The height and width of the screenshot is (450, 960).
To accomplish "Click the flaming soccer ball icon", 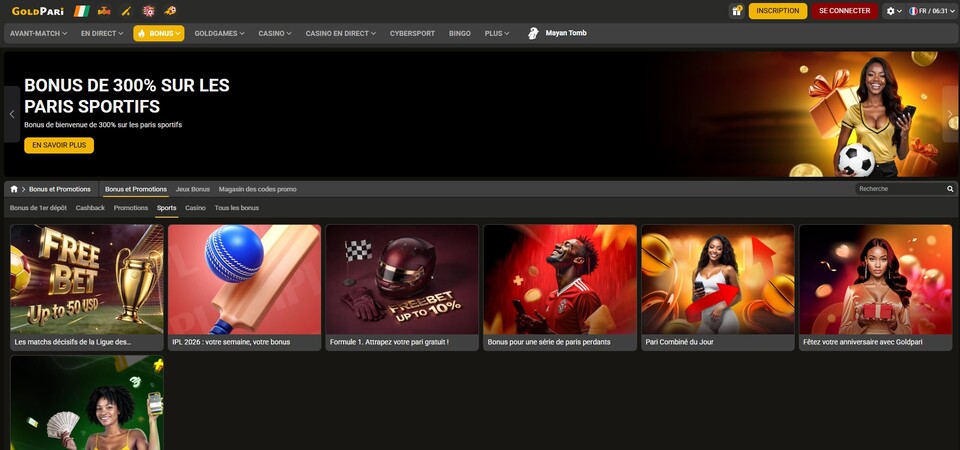I will point(171,11).
